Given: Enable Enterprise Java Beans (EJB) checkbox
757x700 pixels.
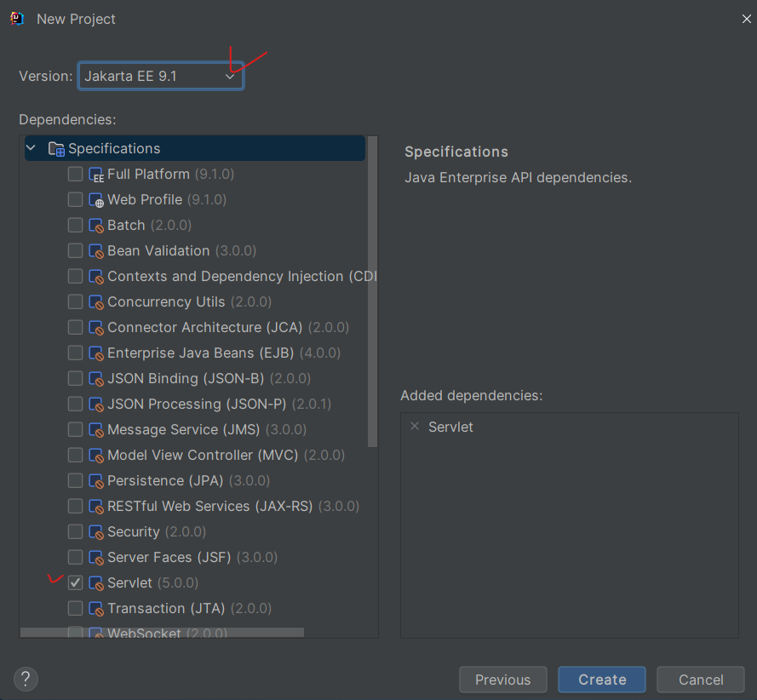Looking at the screenshot, I should [x=75, y=353].
